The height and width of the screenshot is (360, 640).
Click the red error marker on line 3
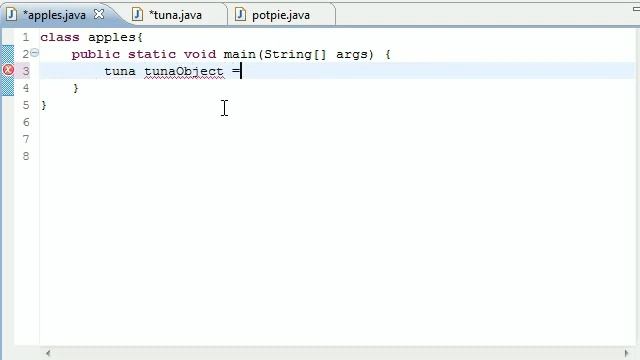[x=8, y=70]
